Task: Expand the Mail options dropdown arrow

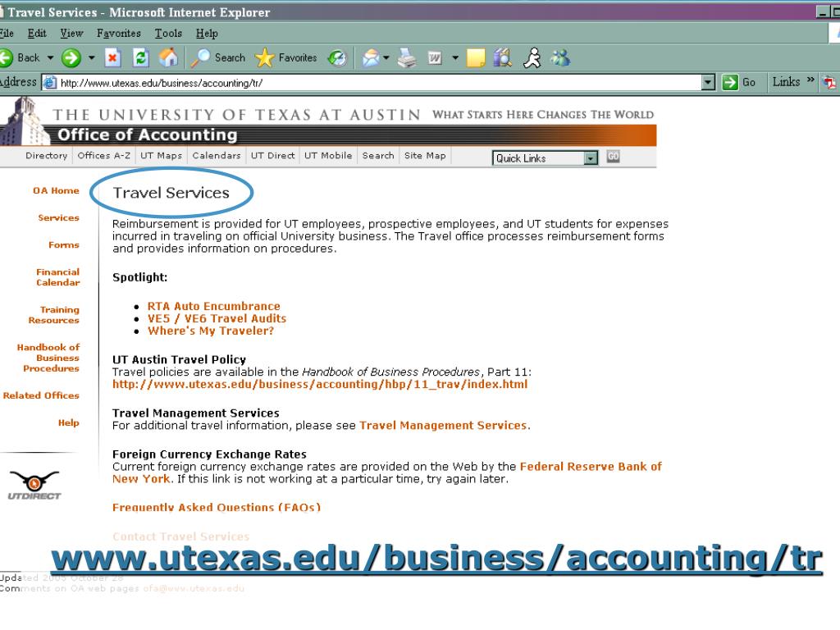Action: point(386,57)
